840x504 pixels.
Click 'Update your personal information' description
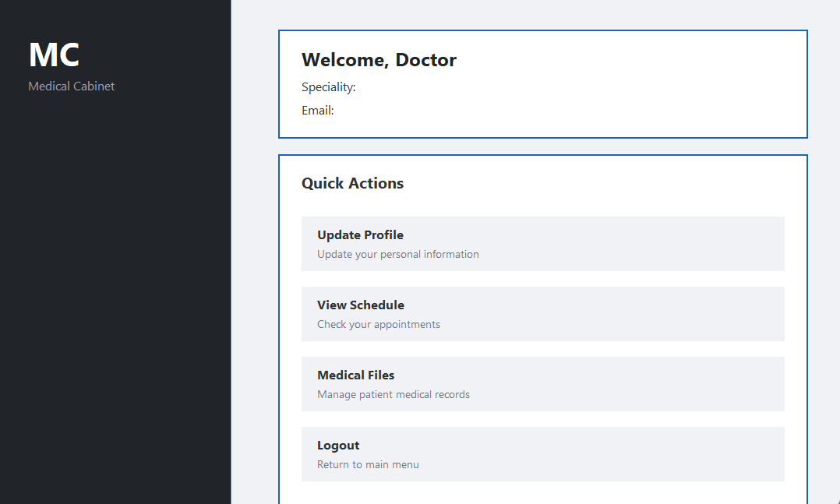point(398,255)
